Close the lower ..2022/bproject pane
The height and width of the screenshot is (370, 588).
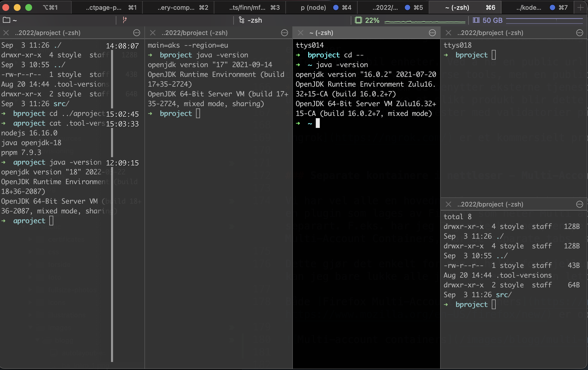(x=448, y=204)
